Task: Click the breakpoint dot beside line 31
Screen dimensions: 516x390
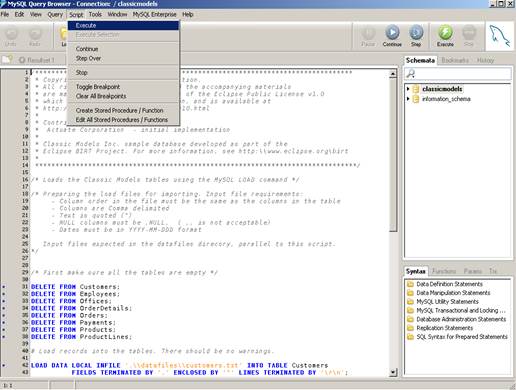Action: coord(4,287)
